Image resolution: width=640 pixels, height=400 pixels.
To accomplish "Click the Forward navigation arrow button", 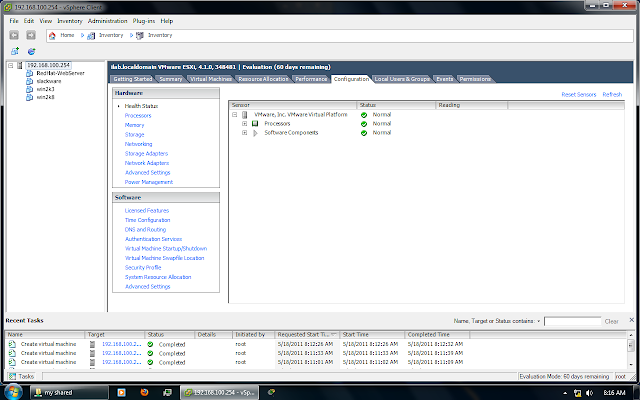I will click(x=31, y=35).
